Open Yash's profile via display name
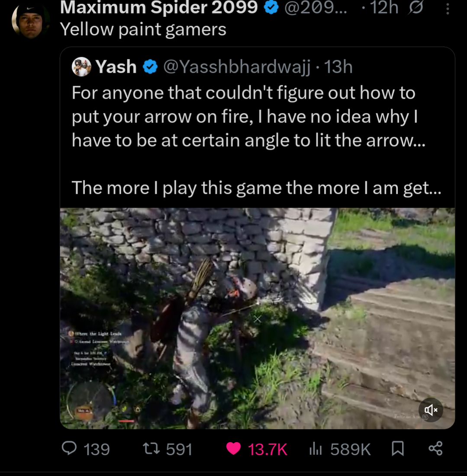The image size is (467, 476). click(x=116, y=67)
